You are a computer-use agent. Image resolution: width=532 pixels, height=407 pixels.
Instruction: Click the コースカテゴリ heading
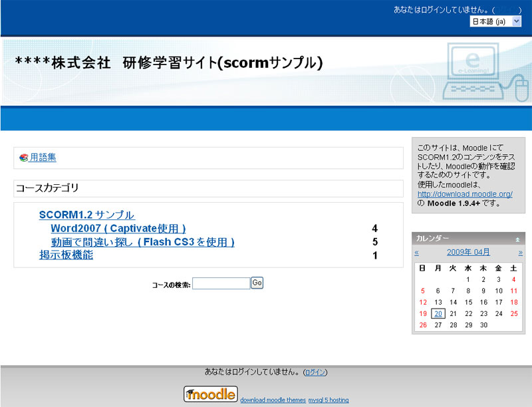[47, 188]
